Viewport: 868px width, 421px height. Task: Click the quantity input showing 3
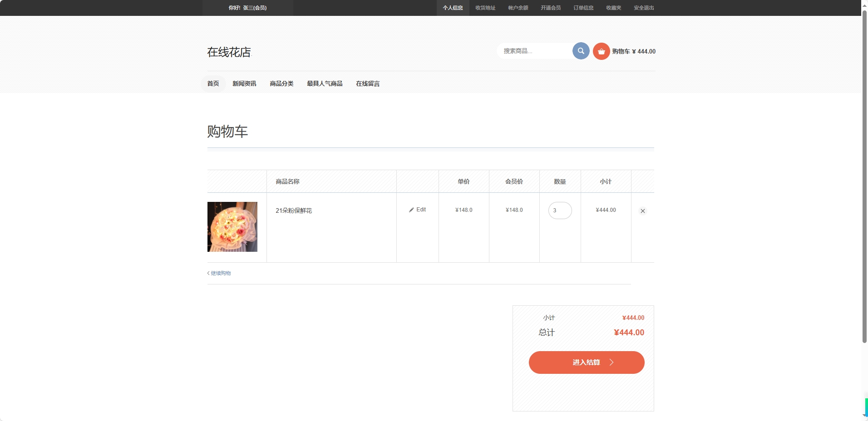(x=560, y=210)
